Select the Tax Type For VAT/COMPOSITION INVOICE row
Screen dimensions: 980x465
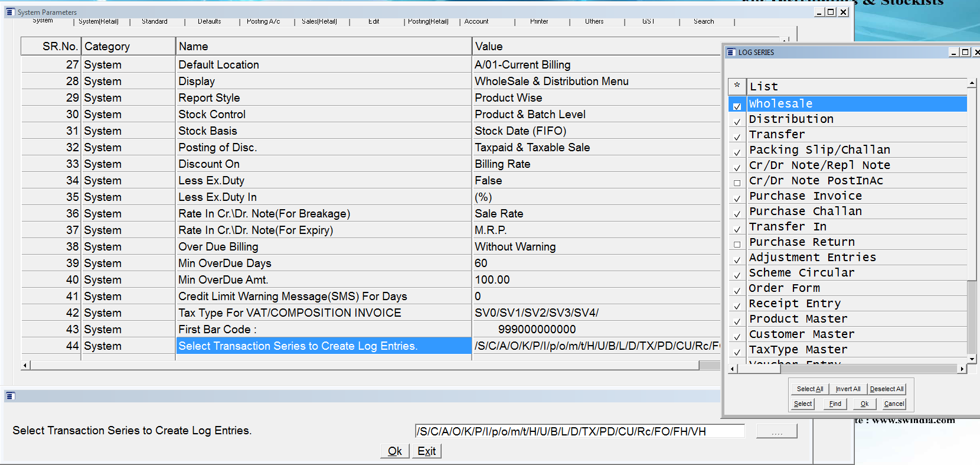[x=371, y=313]
